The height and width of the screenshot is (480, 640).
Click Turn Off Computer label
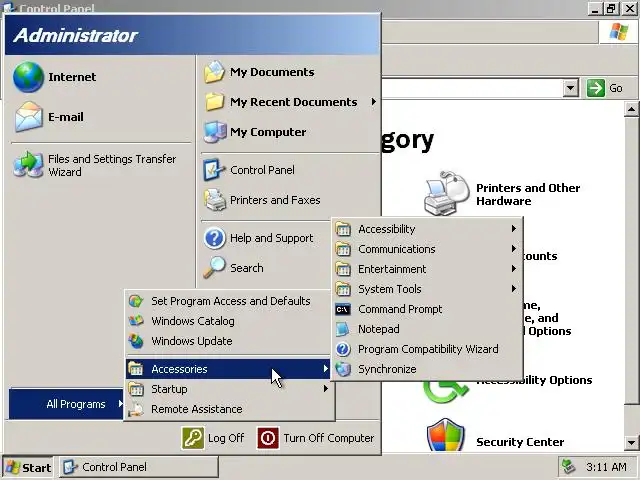tap(329, 438)
